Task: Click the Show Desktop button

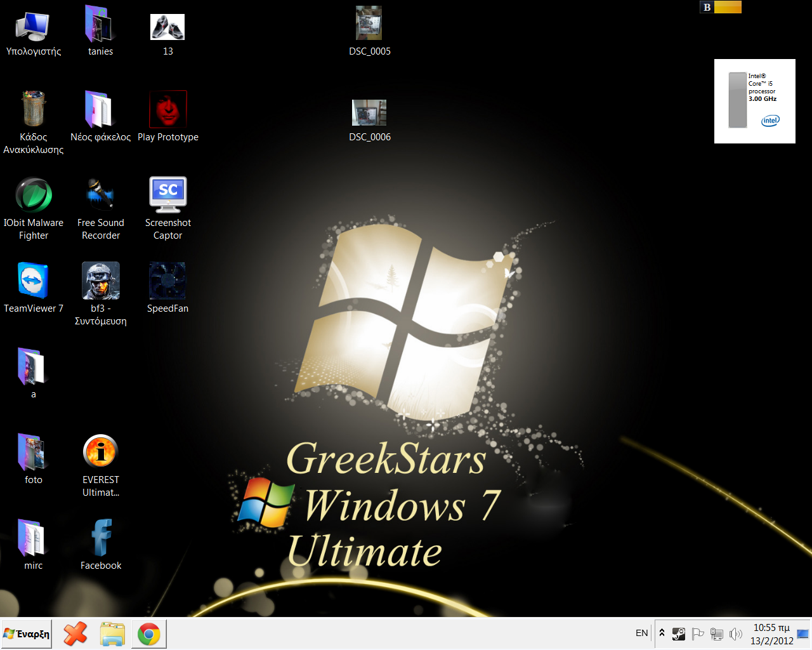Action: coord(803,633)
